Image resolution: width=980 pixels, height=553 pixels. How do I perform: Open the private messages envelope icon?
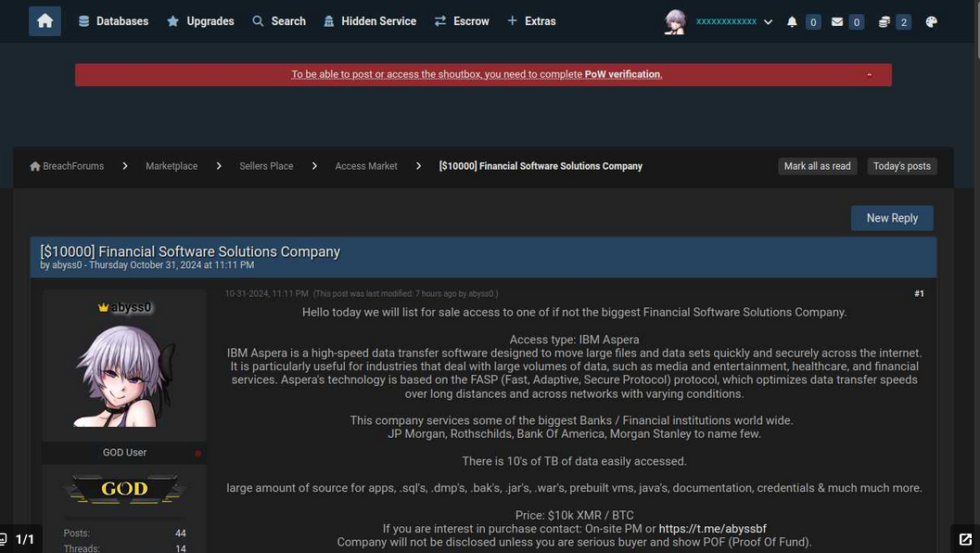837,22
